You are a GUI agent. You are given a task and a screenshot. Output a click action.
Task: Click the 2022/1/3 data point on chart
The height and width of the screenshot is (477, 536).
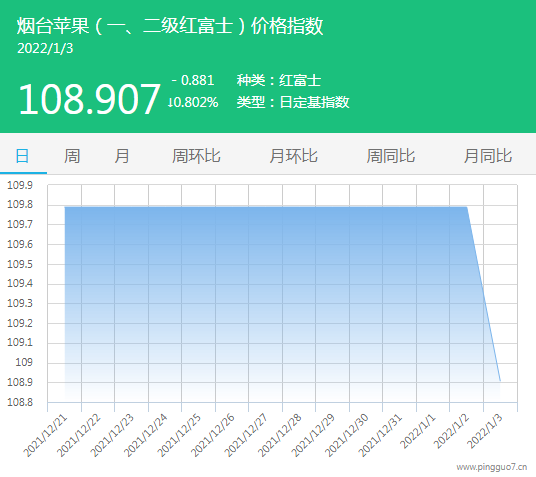pos(500,381)
